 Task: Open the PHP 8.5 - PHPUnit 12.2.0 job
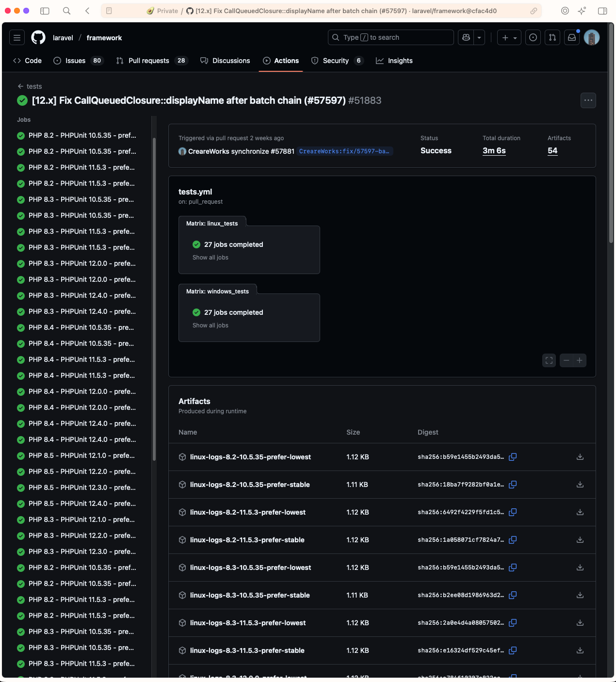point(77,471)
